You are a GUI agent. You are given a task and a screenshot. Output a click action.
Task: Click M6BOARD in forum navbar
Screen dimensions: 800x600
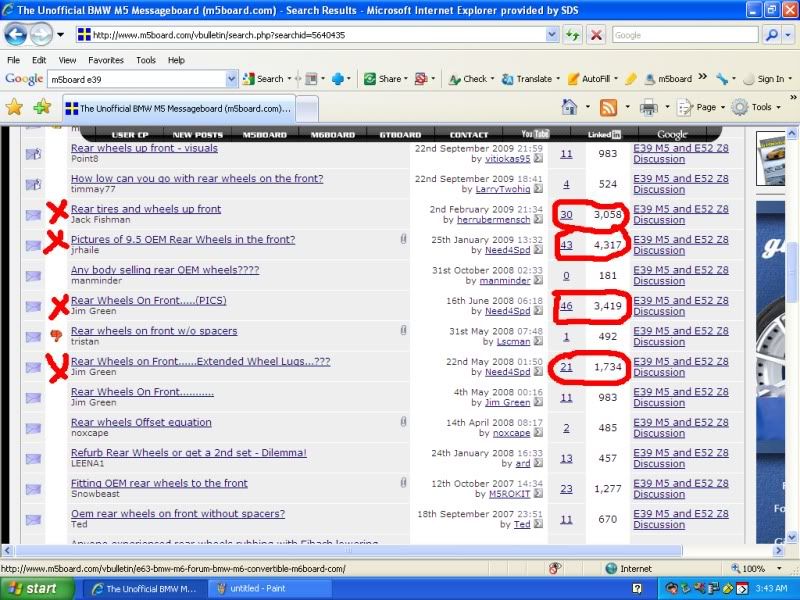333,135
